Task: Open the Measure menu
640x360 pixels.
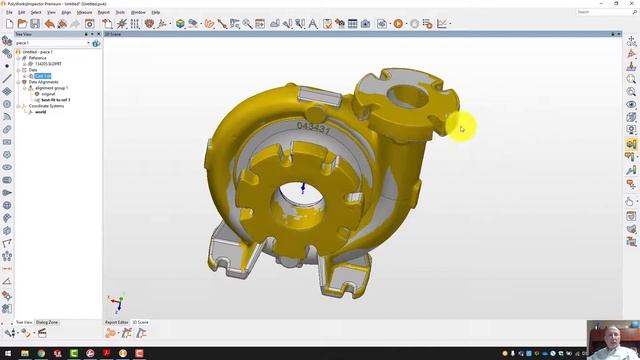Action: [x=84, y=12]
